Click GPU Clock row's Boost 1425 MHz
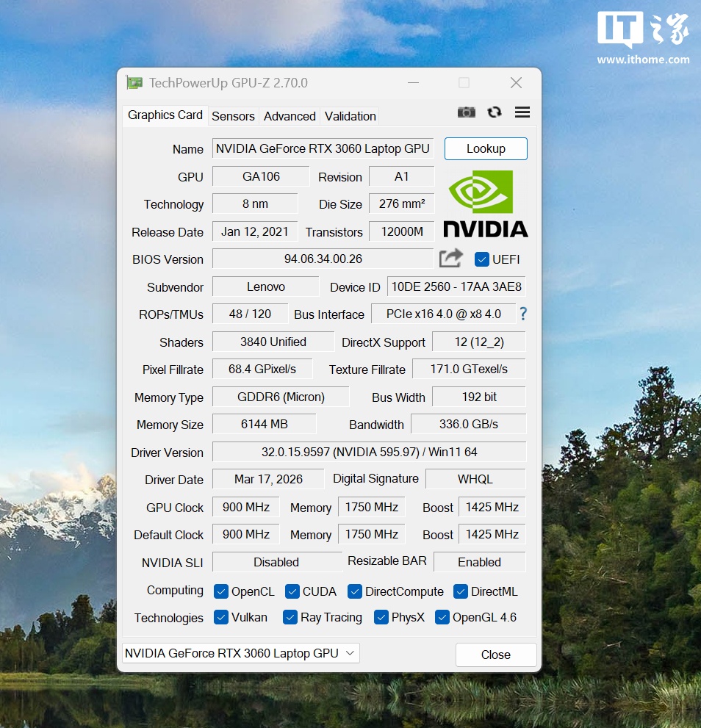 (x=492, y=507)
